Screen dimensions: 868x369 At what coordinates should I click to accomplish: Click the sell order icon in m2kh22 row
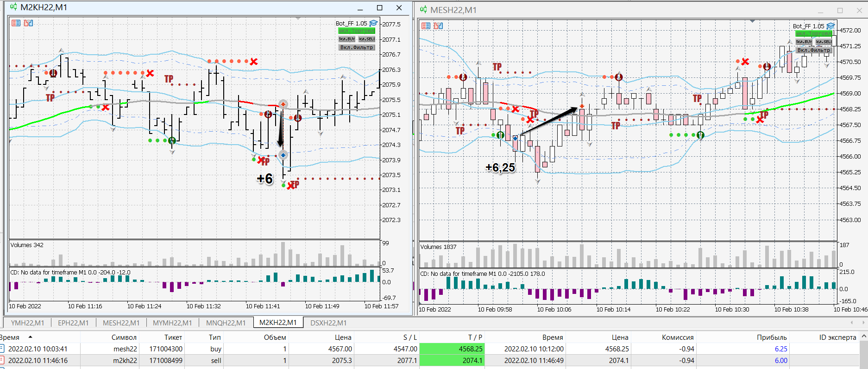point(2,360)
